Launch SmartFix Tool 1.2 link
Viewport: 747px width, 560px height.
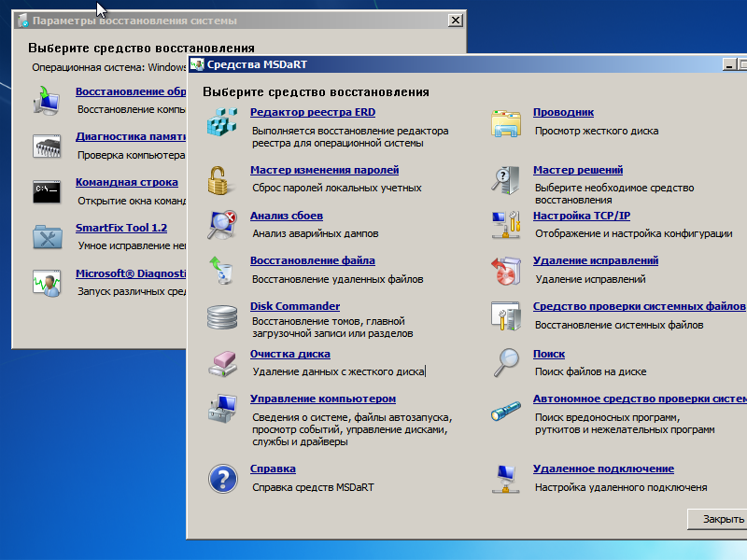(121, 228)
